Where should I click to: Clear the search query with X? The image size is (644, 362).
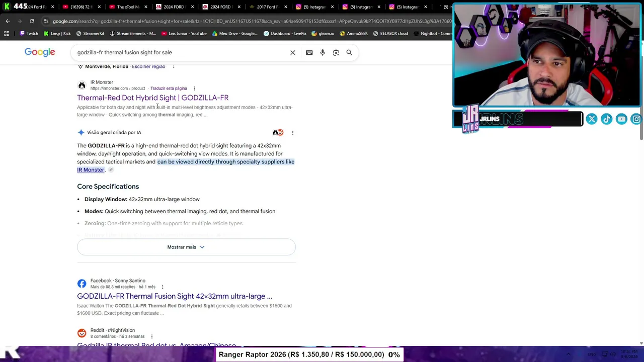click(x=293, y=52)
